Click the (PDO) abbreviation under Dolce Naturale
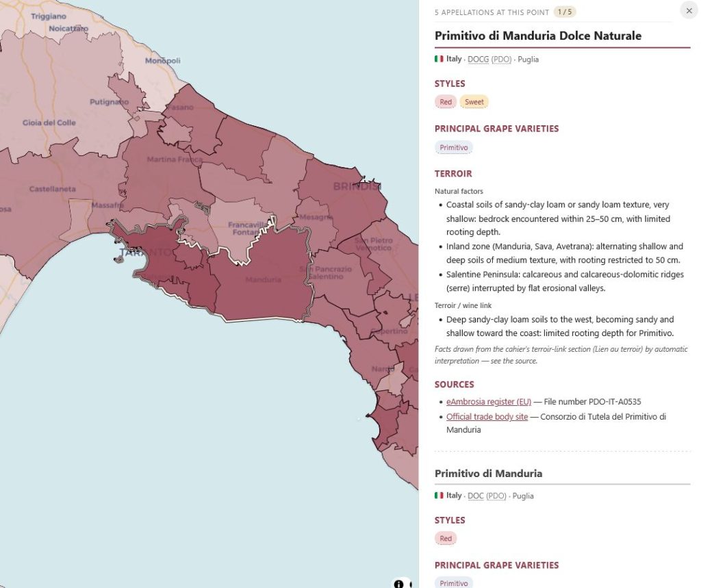The width and height of the screenshot is (701, 588). (500, 60)
